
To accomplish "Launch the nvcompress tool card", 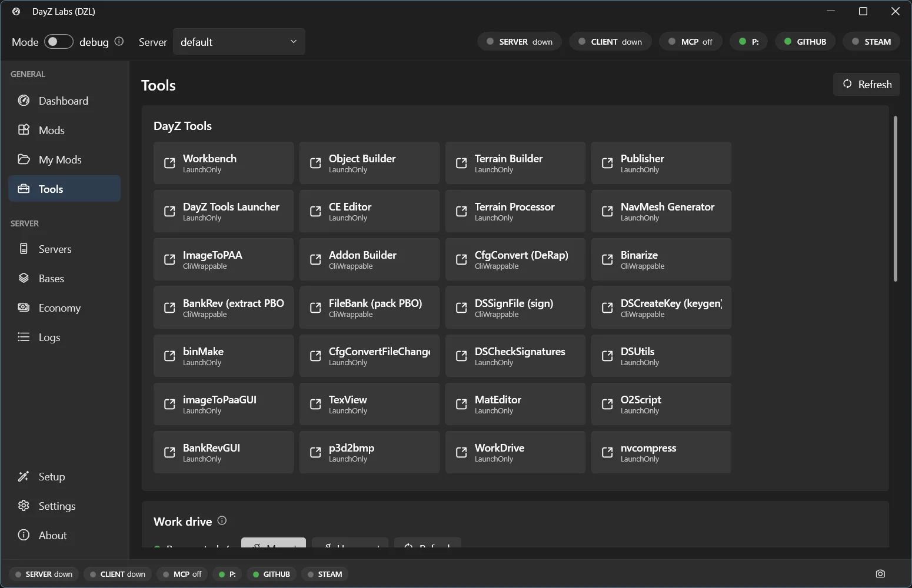I will (661, 452).
